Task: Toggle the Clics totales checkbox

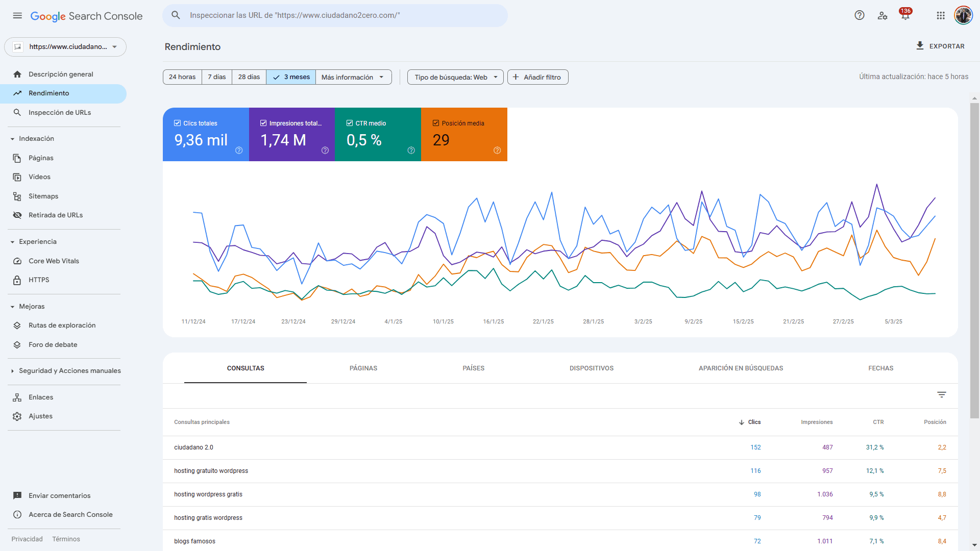Action: pyautogui.click(x=178, y=123)
